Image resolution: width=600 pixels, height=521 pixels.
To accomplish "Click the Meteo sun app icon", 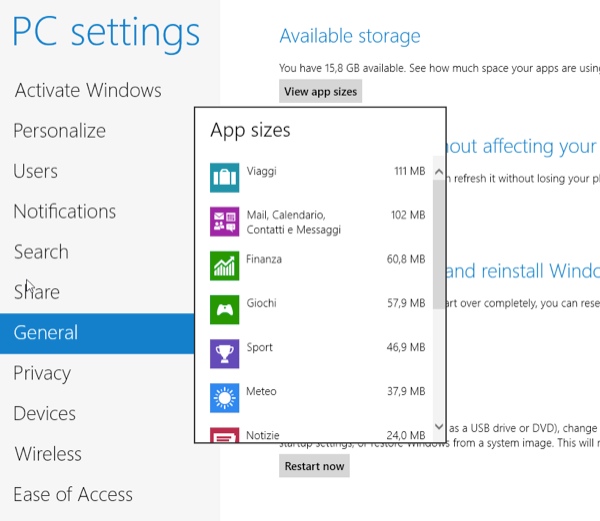I will point(225,398).
